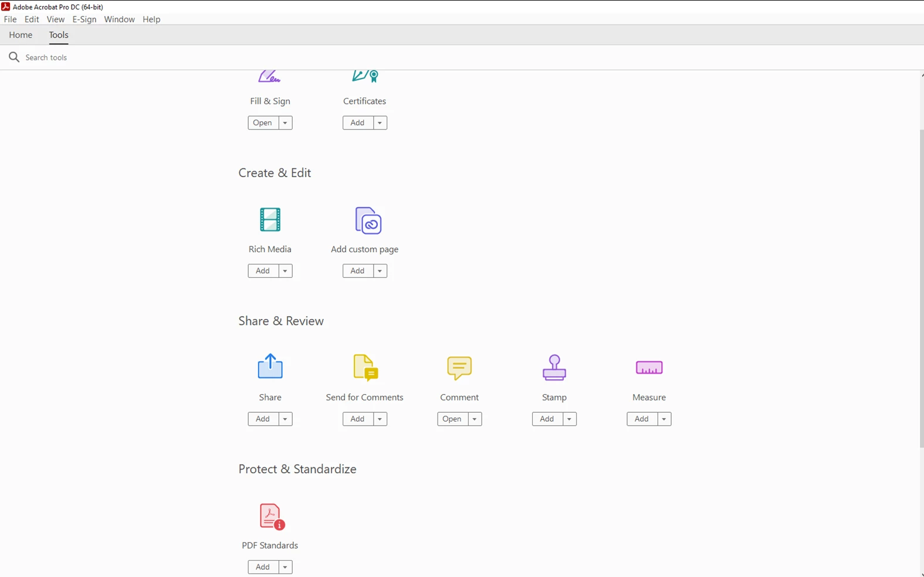Viewport: 924px width, 577px height.
Task: Click the Rich Media label
Action: 270,249
